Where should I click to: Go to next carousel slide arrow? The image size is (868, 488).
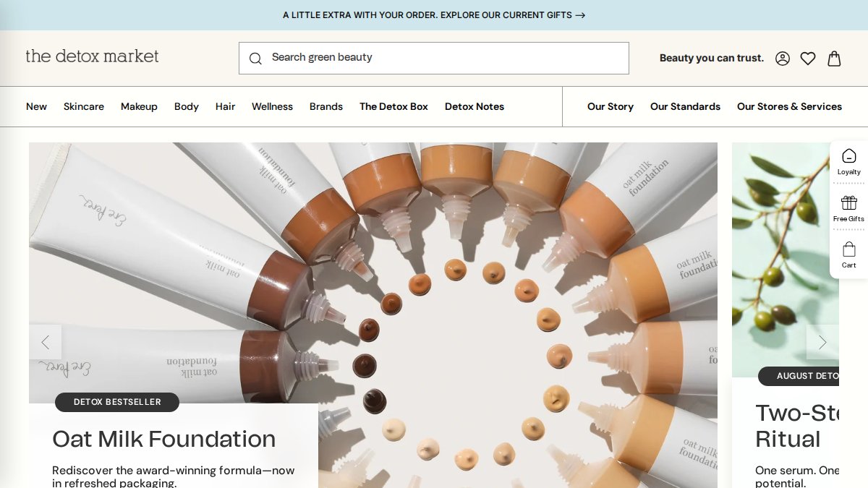(822, 342)
